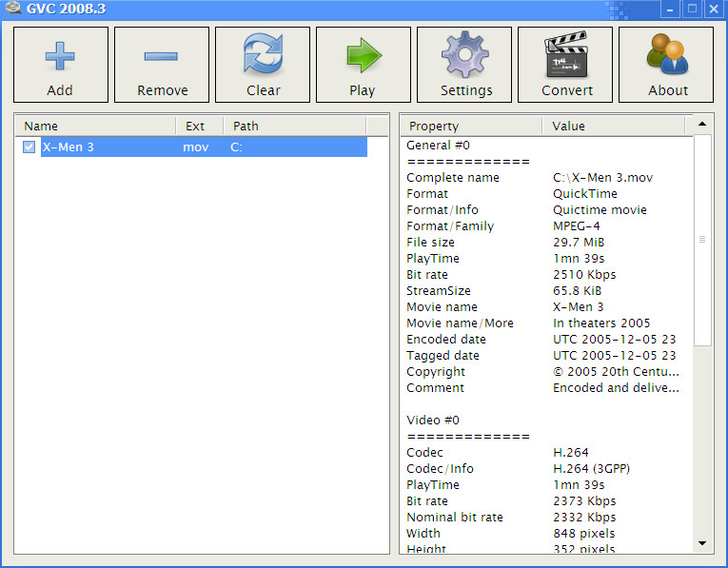
Task: Click the properties scrollbar down arrow
Action: point(702,543)
